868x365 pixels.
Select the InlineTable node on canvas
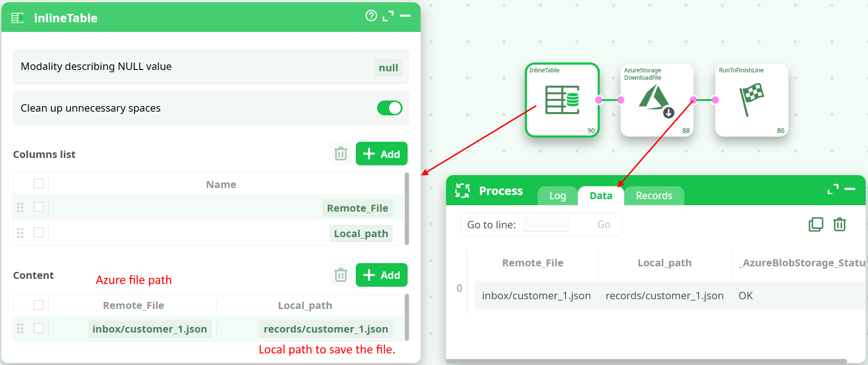point(562,100)
